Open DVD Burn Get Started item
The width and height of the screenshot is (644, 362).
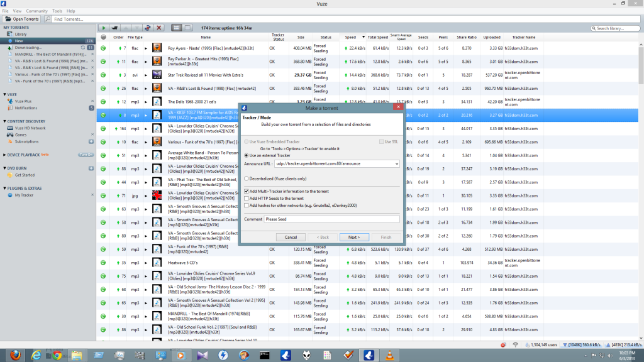coord(25,175)
